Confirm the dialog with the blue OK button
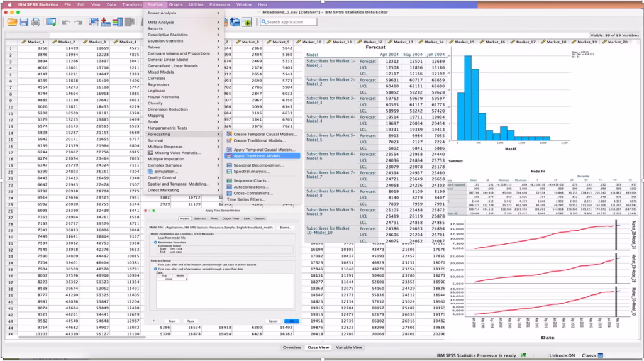The height and width of the screenshot is (361, 644). click(x=292, y=321)
